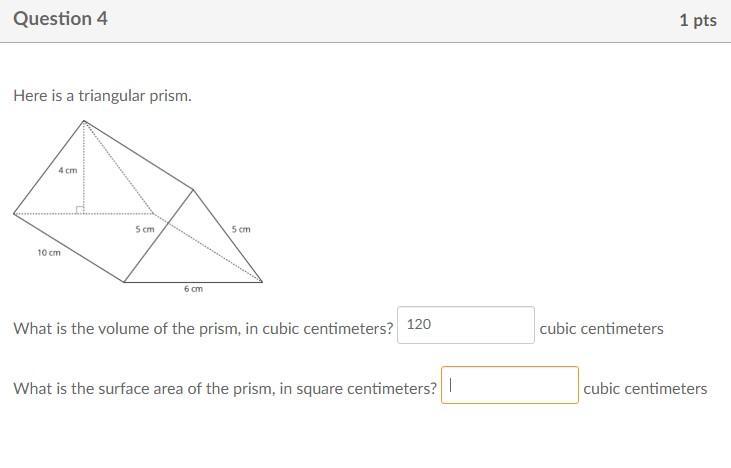The height and width of the screenshot is (468, 731).
Task: Click the surface area question text
Action: tap(225, 388)
